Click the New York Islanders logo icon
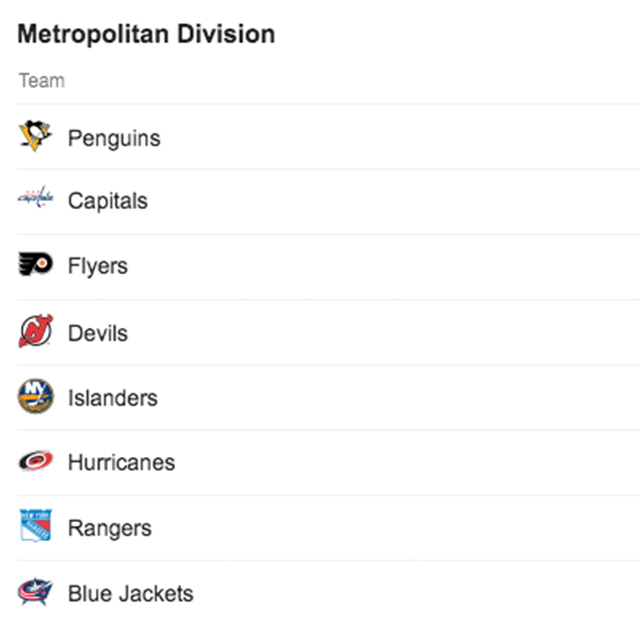Viewport: 640px width, 640px height. tap(35, 397)
